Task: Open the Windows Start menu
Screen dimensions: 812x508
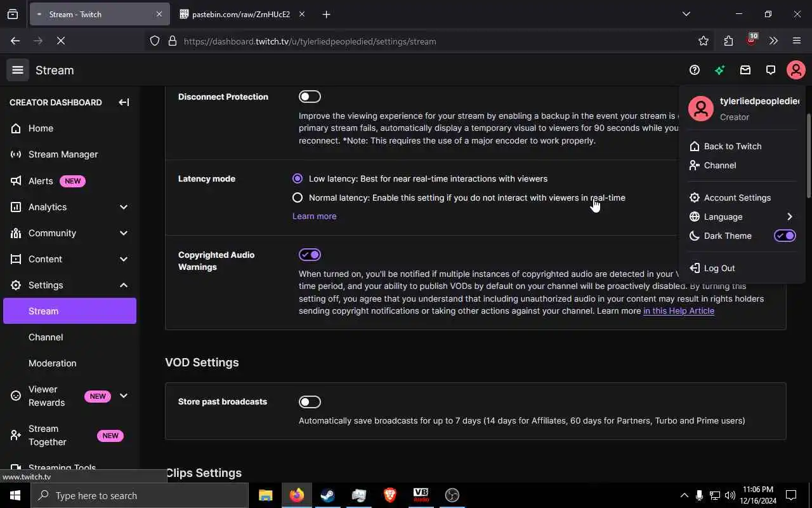Action: point(15,495)
